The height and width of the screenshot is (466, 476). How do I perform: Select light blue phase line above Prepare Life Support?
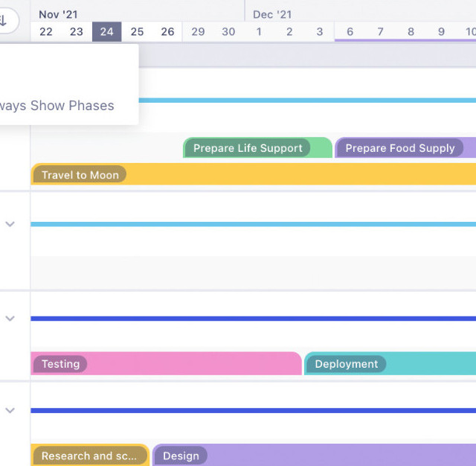pos(297,100)
